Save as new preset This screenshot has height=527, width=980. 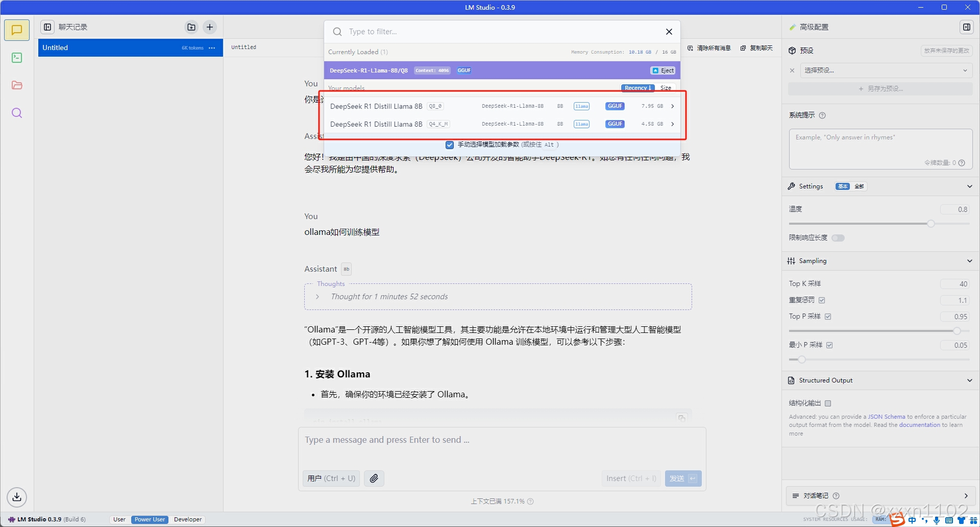pyautogui.click(x=880, y=89)
